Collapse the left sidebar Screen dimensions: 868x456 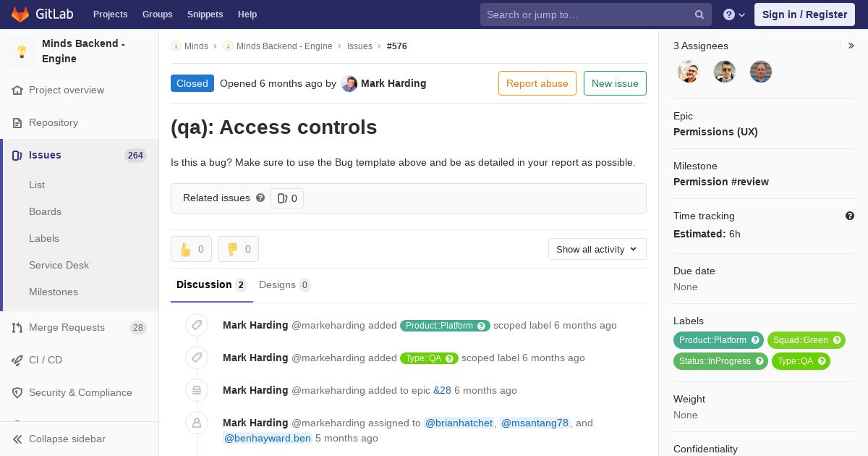[67, 439]
